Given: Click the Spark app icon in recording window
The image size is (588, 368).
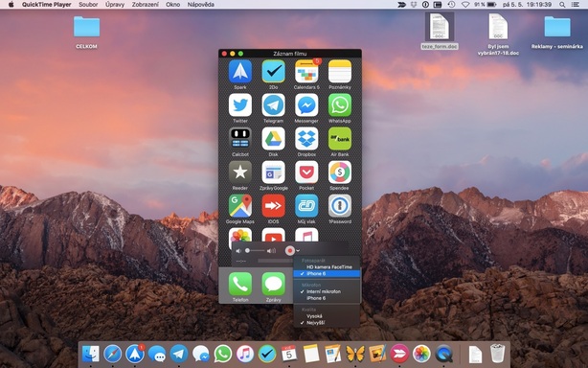Looking at the screenshot, I should (240, 71).
